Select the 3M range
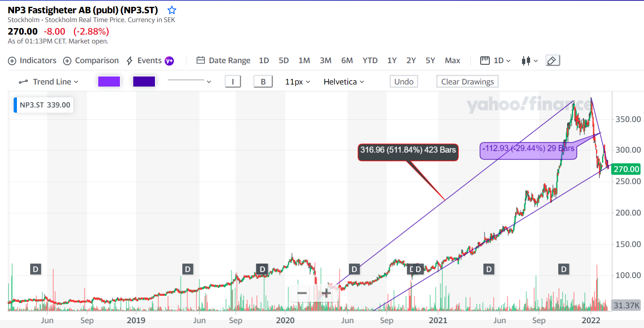This screenshot has width=644, height=328. pos(326,60)
